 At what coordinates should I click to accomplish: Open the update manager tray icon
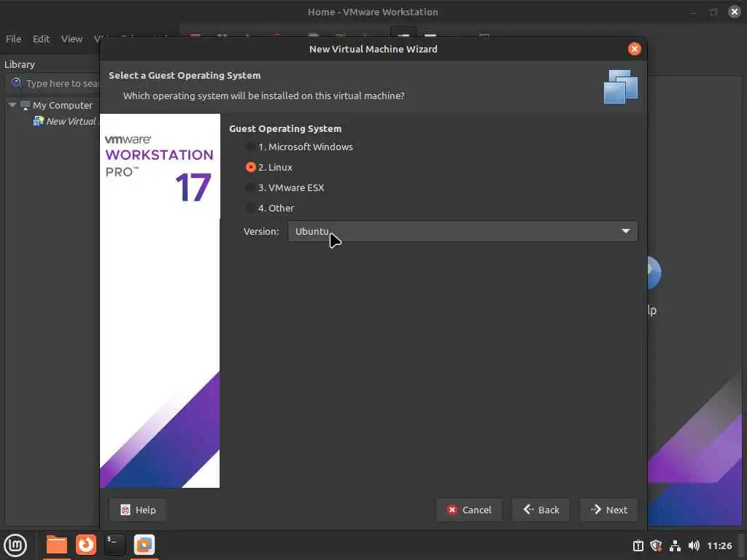point(638,546)
